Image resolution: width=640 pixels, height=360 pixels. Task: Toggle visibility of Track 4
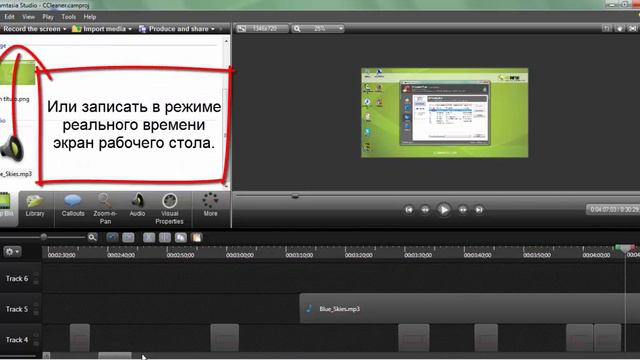click(36, 336)
